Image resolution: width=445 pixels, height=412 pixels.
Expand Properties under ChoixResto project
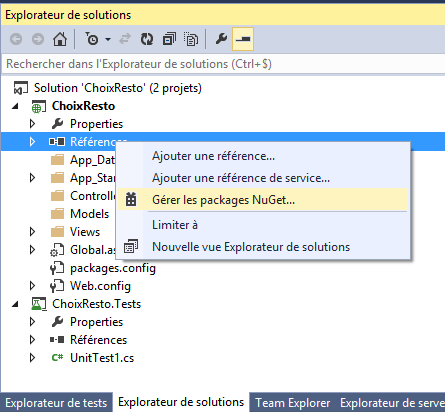tap(32, 124)
